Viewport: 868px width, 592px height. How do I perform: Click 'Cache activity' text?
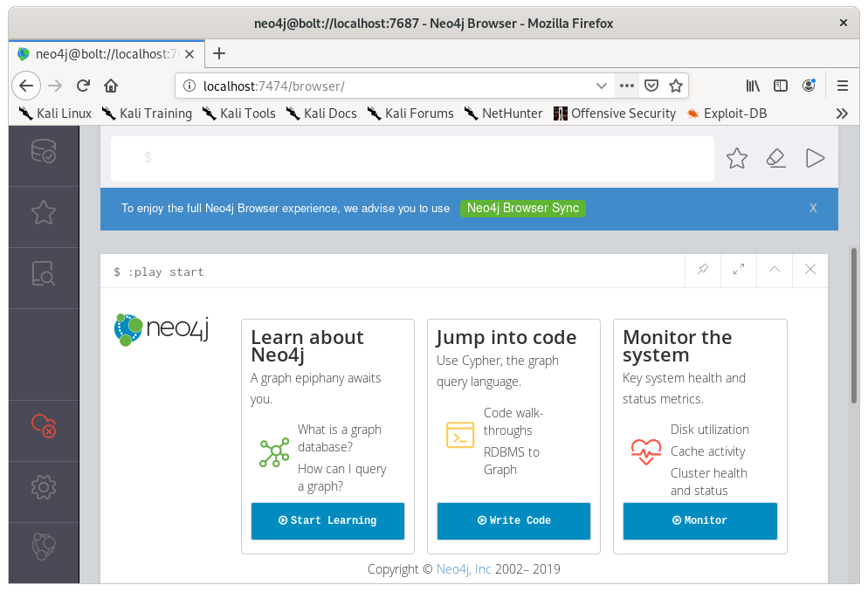[707, 451]
